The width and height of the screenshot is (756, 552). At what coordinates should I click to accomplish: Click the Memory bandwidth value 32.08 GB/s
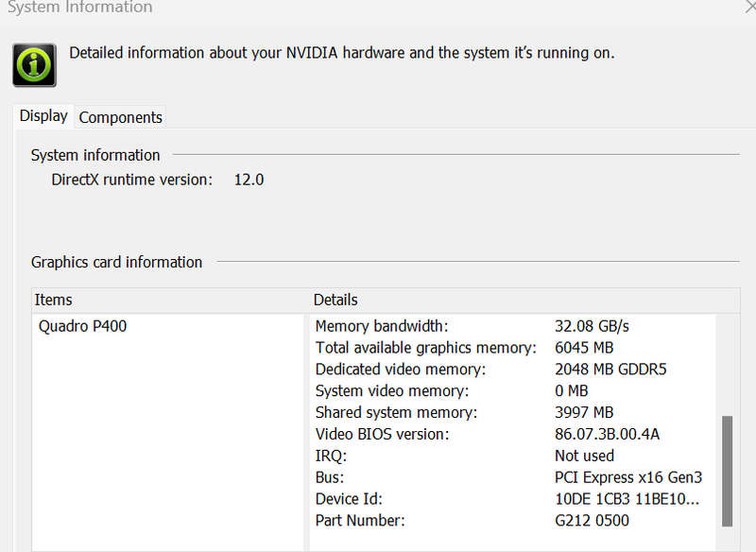592,326
